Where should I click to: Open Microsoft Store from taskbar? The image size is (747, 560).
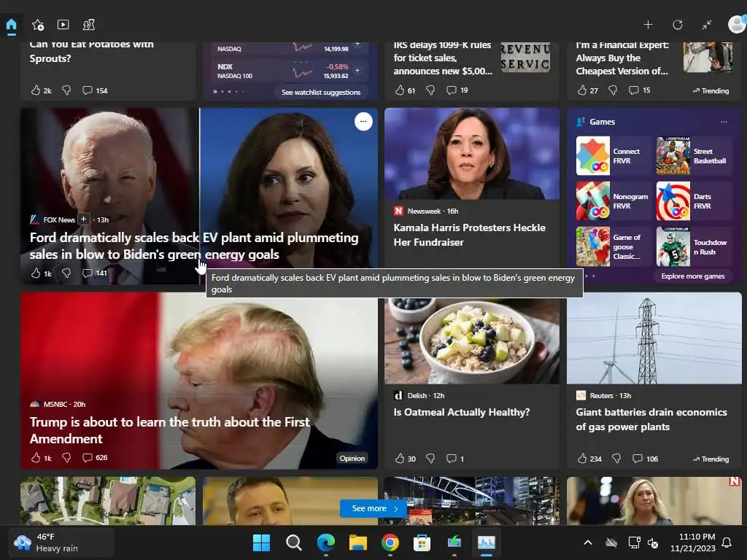click(x=422, y=542)
